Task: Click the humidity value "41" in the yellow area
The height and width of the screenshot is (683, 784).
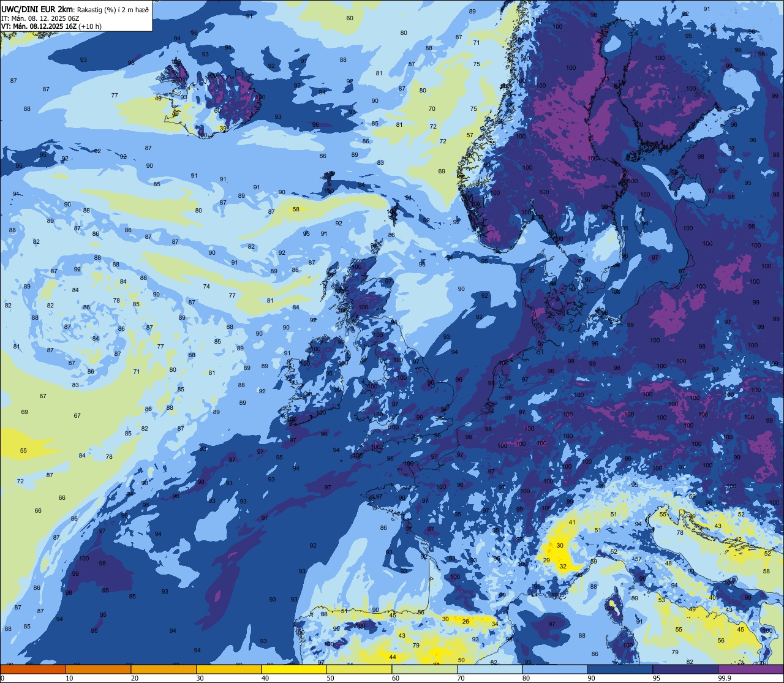Action: coord(572,523)
